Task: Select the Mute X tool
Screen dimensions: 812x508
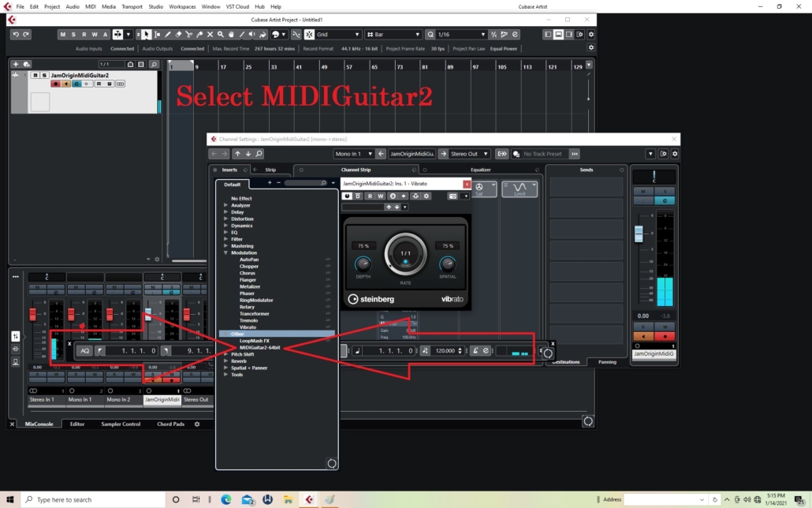Action: pyautogui.click(x=210, y=34)
